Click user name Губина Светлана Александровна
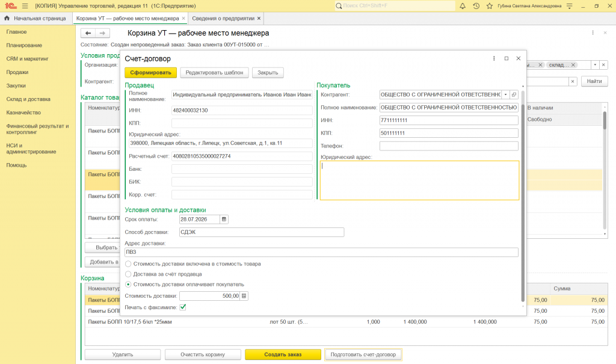Screen dimensions: 616x364 coord(529,6)
